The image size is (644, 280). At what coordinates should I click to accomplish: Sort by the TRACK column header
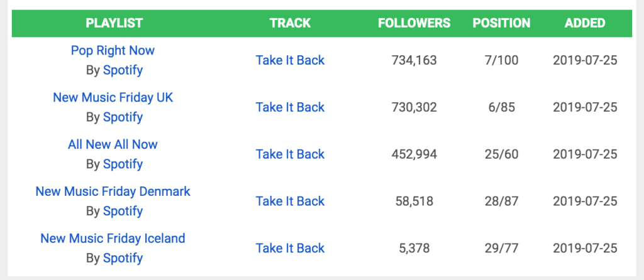click(x=290, y=23)
